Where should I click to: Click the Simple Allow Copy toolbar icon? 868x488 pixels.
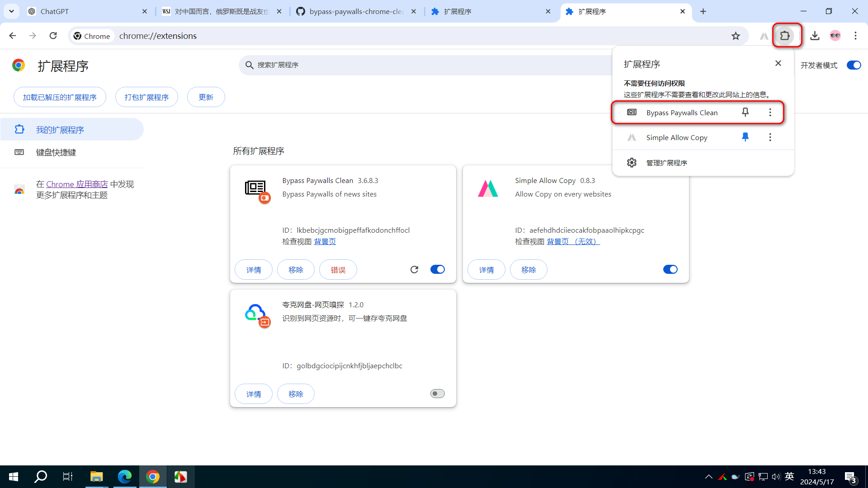(764, 36)
